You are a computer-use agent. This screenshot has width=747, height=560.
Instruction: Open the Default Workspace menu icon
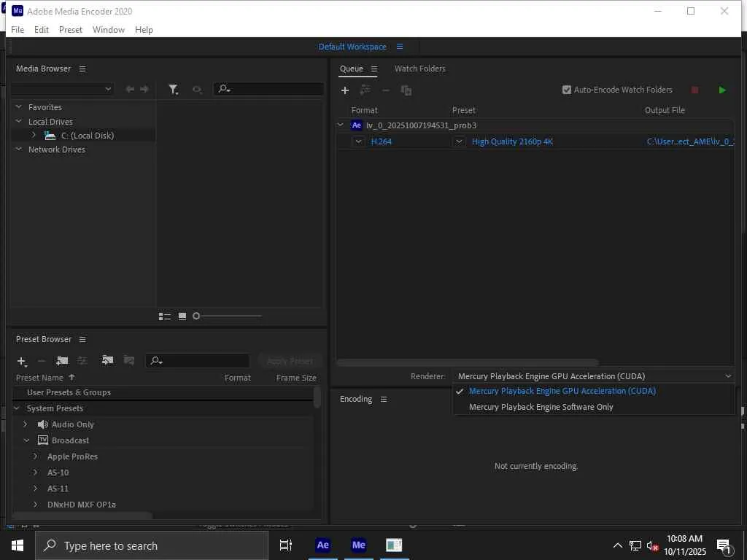click(x=400, y=47)
